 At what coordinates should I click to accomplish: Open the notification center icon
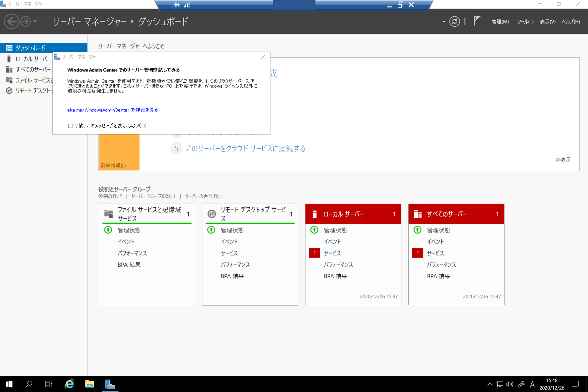point(576,384)
